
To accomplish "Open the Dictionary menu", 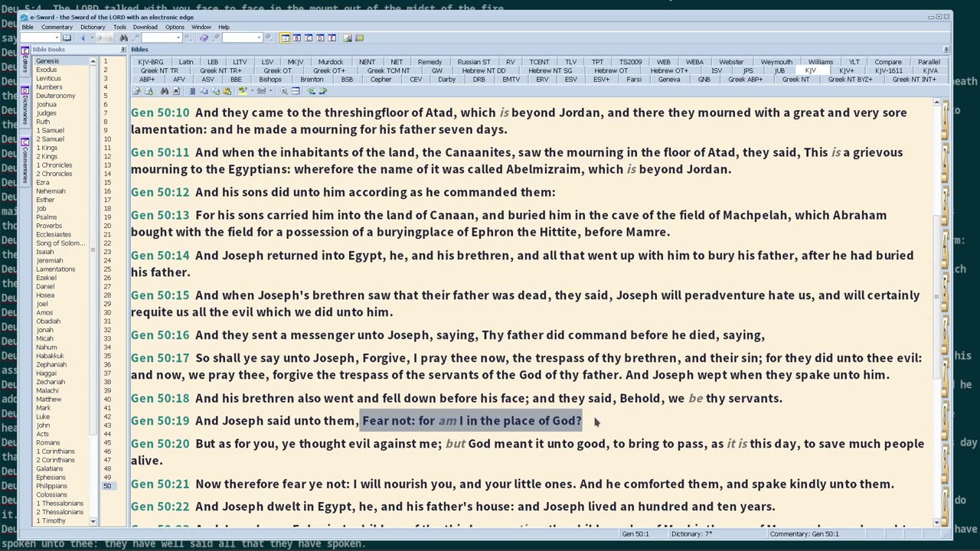I will (93, 27).
